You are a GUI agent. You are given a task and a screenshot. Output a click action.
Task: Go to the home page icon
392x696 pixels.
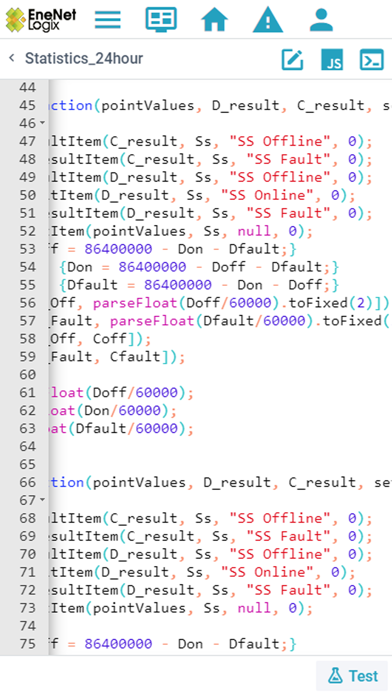(x=214, y=20)
